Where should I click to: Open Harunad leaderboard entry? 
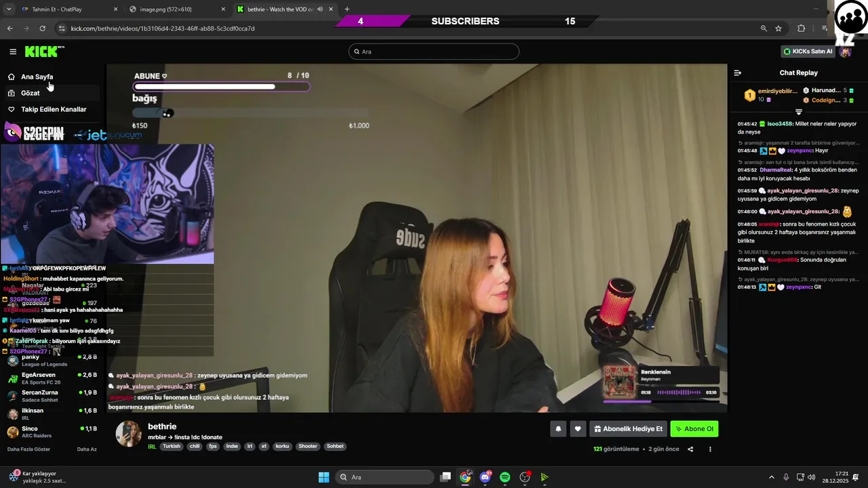829,90
